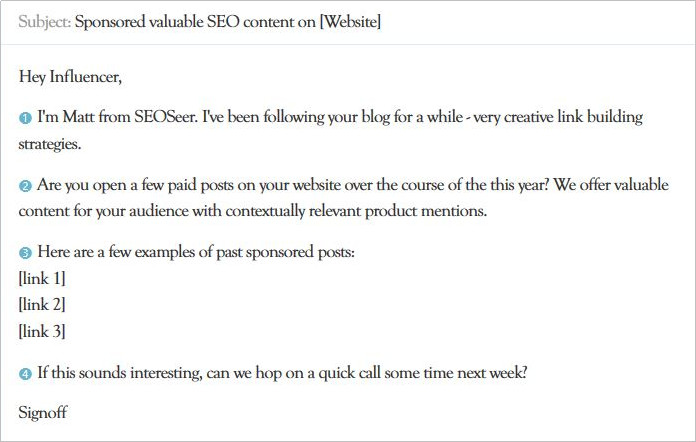Open the [link 3] example post
Viewport: 696px width, 442px height.
[42, 332]
